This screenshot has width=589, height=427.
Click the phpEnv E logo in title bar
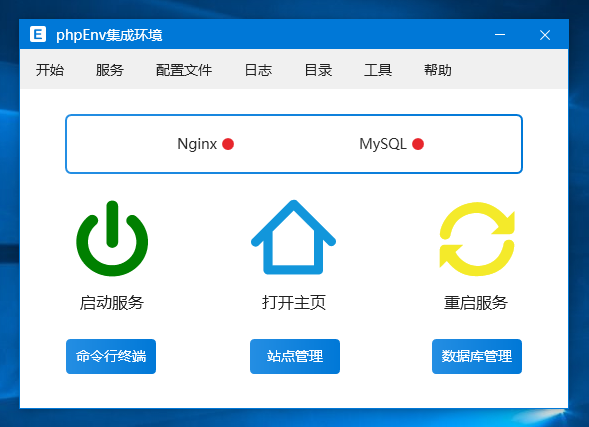coord(38,35)
